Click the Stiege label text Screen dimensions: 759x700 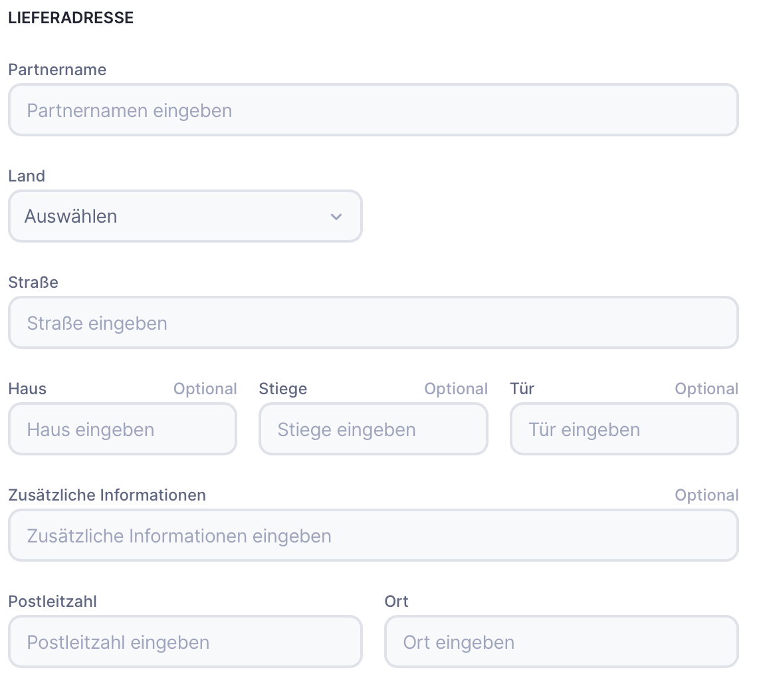(282, 389)
